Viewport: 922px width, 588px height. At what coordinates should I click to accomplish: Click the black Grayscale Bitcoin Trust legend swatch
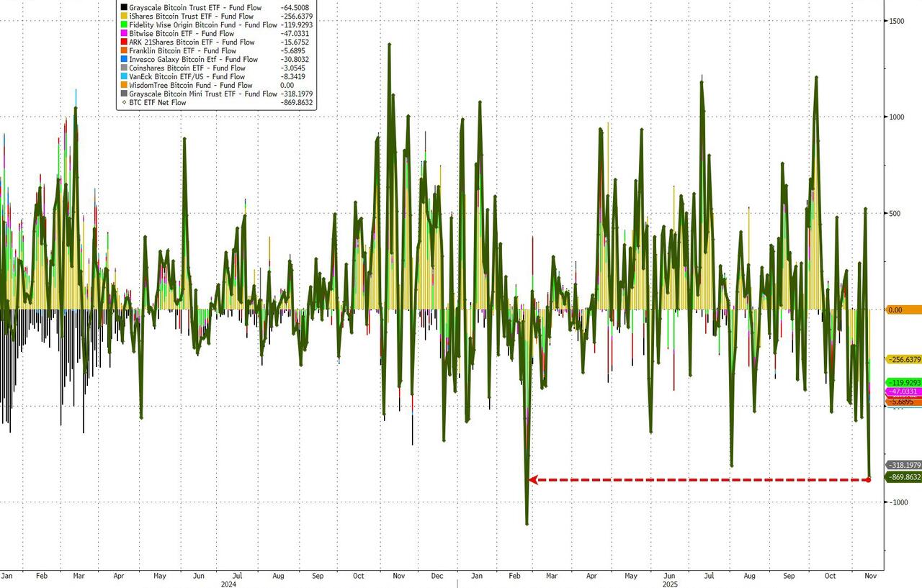point(123,8)
